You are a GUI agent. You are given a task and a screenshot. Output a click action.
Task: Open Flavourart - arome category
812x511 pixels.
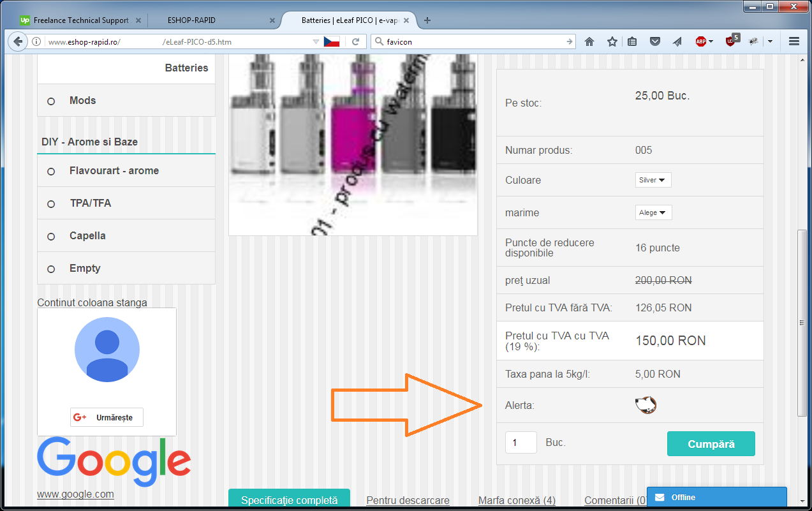pos(126,170)
